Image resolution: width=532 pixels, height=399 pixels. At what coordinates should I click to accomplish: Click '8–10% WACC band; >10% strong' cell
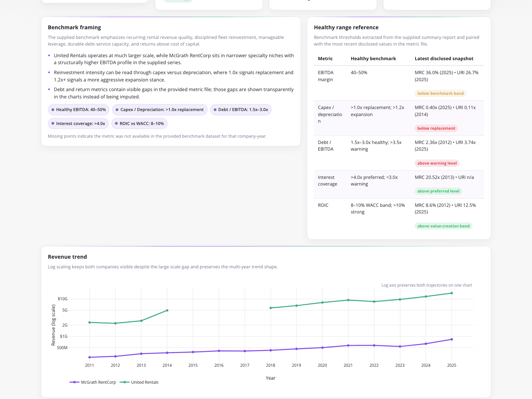(378, 208)
